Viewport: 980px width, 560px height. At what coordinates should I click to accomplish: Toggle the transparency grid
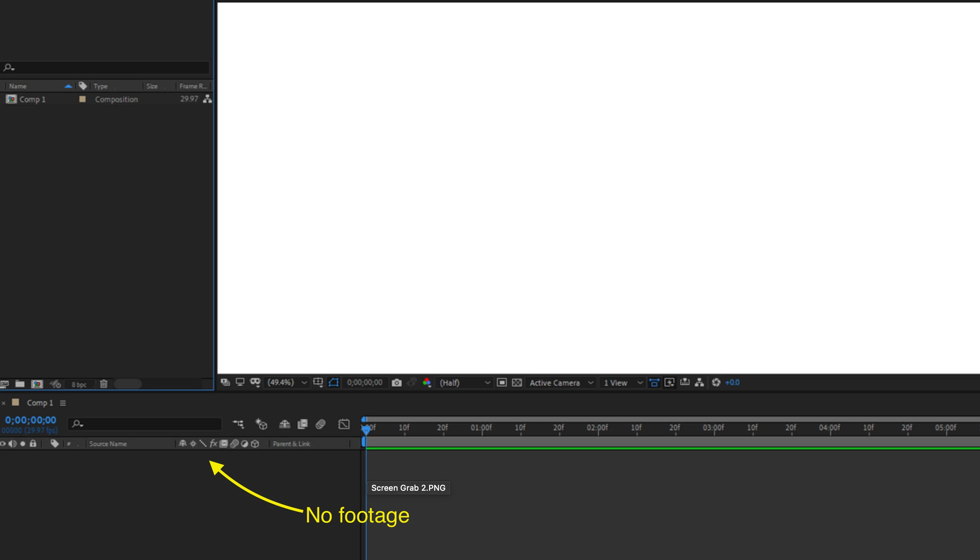[x=517, y=383]
